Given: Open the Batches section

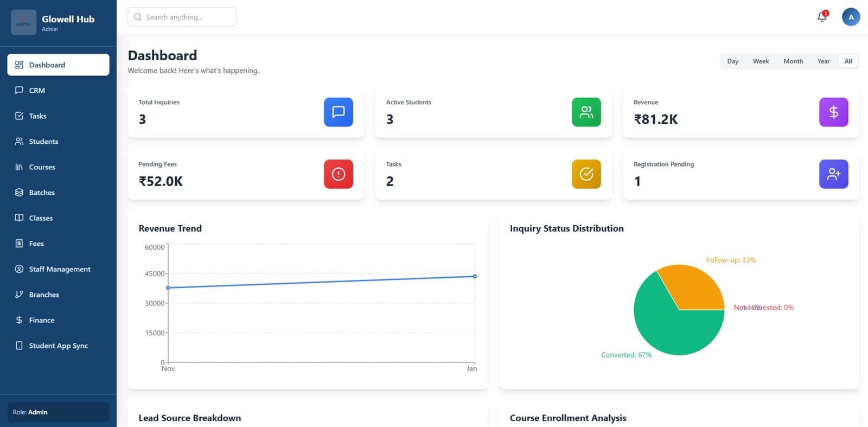Looking at the screenshot, I should 58,192.
